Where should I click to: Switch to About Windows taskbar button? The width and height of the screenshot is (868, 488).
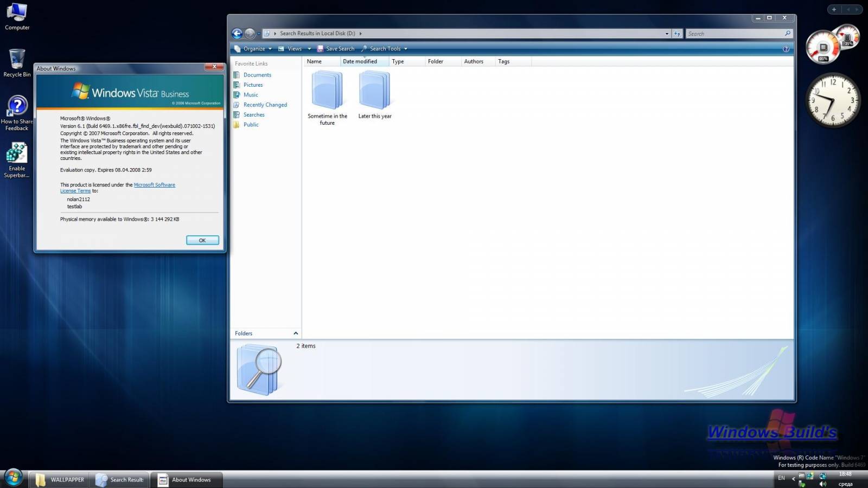pos(187,479)
